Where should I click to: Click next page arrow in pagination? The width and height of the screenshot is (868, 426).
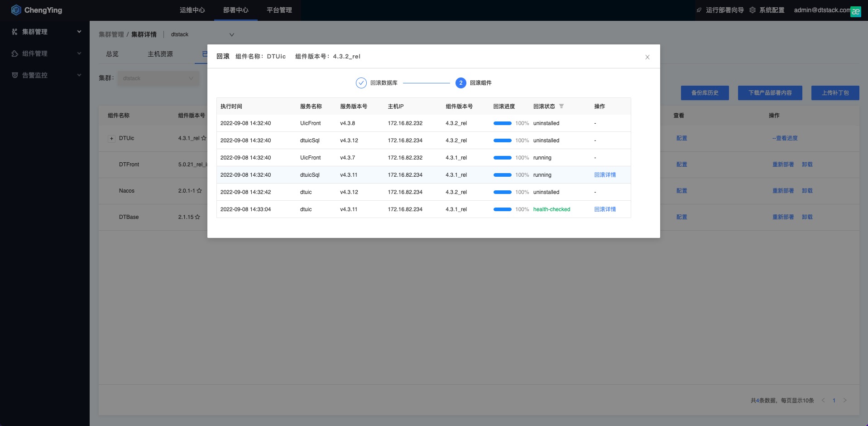coord(845,400)
